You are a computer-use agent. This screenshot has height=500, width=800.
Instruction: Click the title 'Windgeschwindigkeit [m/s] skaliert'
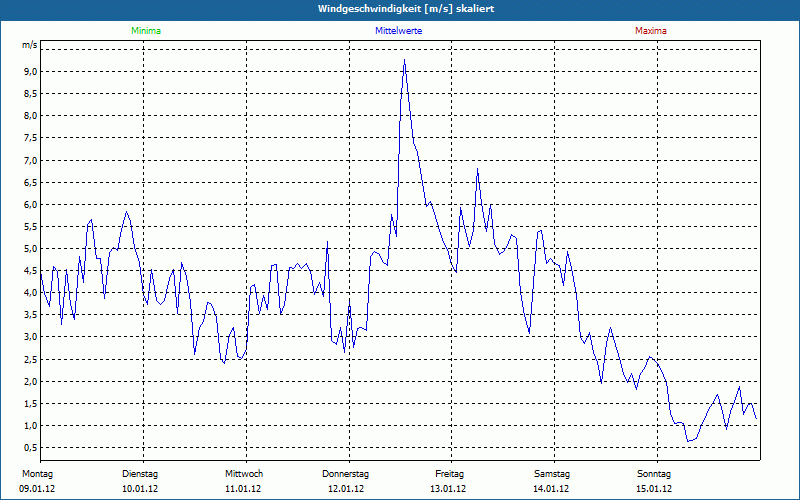[406, 9]
